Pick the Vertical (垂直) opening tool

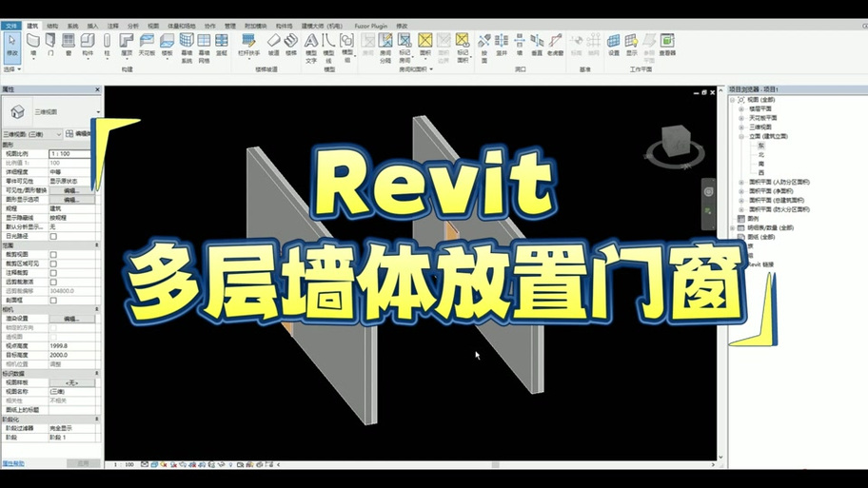click(537, 45)
